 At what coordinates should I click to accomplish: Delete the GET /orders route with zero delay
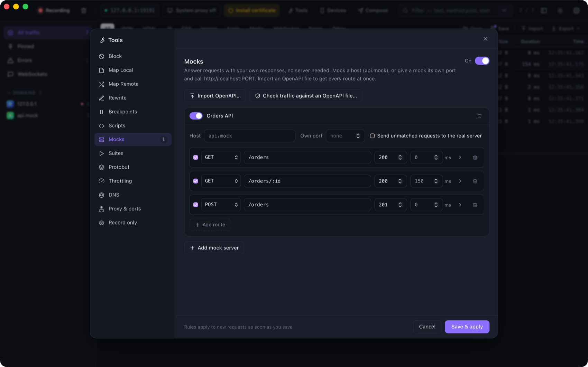tap(475, 157)
